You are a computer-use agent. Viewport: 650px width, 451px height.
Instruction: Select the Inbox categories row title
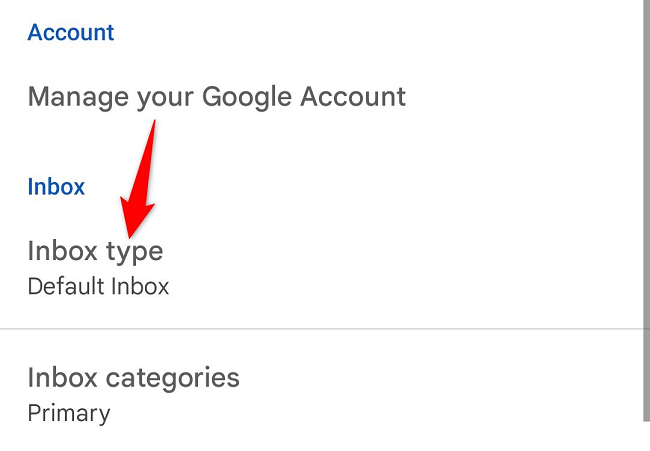133,378
